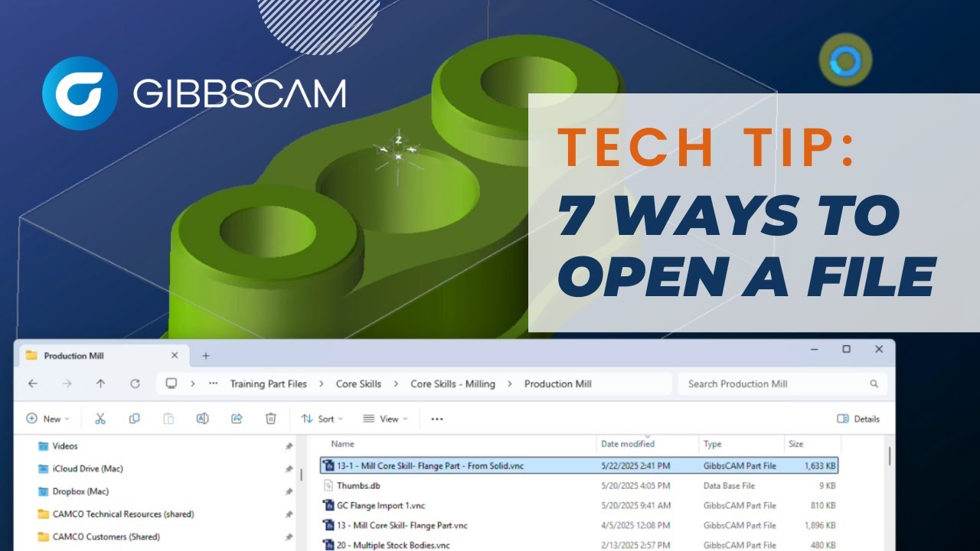Click the Videos folder icon

pyautogui.click(x=43, y=446)
